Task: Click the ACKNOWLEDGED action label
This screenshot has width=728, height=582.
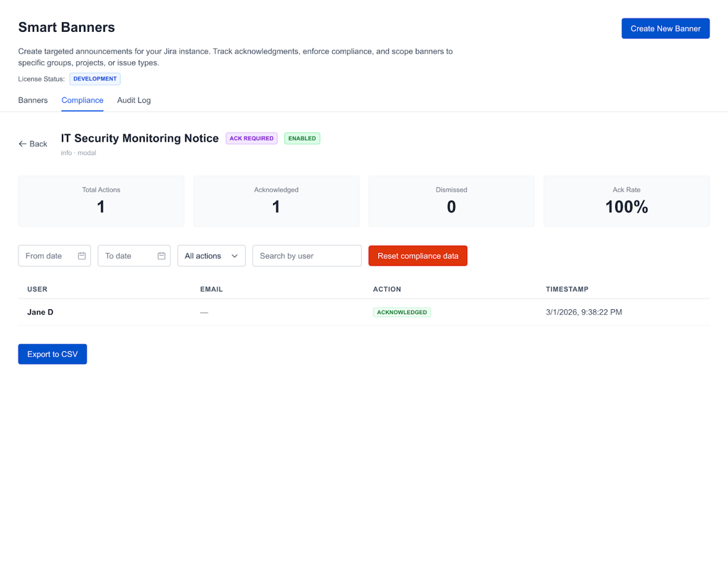Action: click(402, 313)
